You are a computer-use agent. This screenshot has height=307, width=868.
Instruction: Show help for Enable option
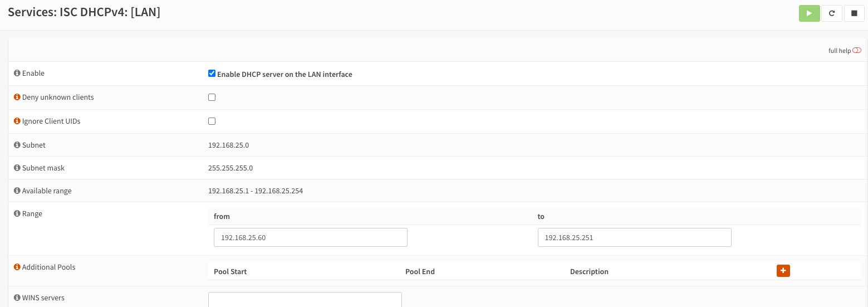coord(17,74)
